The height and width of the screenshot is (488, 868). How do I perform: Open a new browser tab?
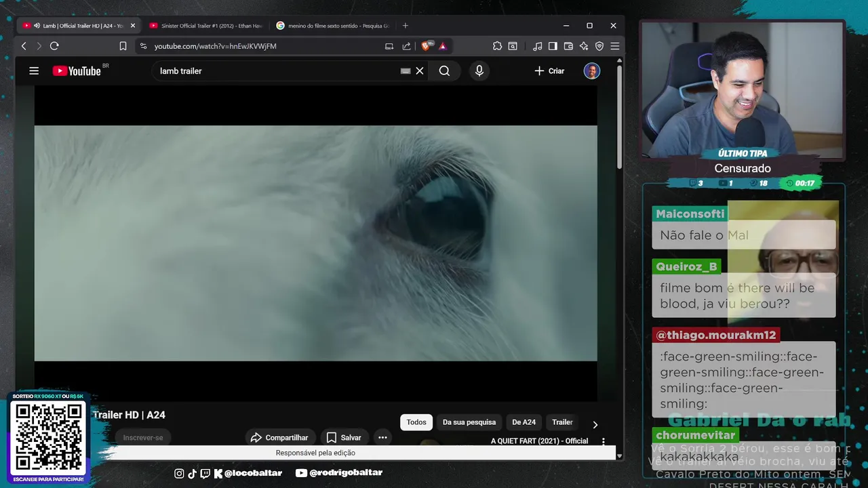pyautogui.click(x=406, y=26)
